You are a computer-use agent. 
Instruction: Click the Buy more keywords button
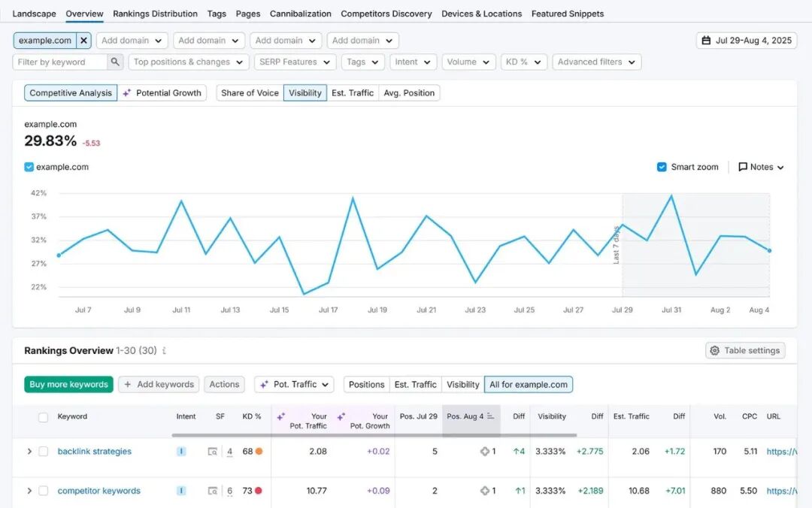coord(68,384)
